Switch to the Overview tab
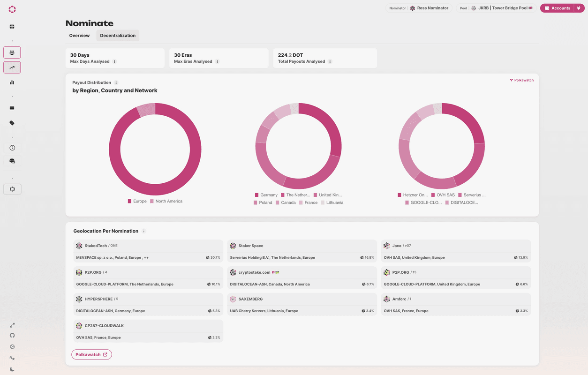This screenshot has width=588, height=375. click(x=79, y=36)
